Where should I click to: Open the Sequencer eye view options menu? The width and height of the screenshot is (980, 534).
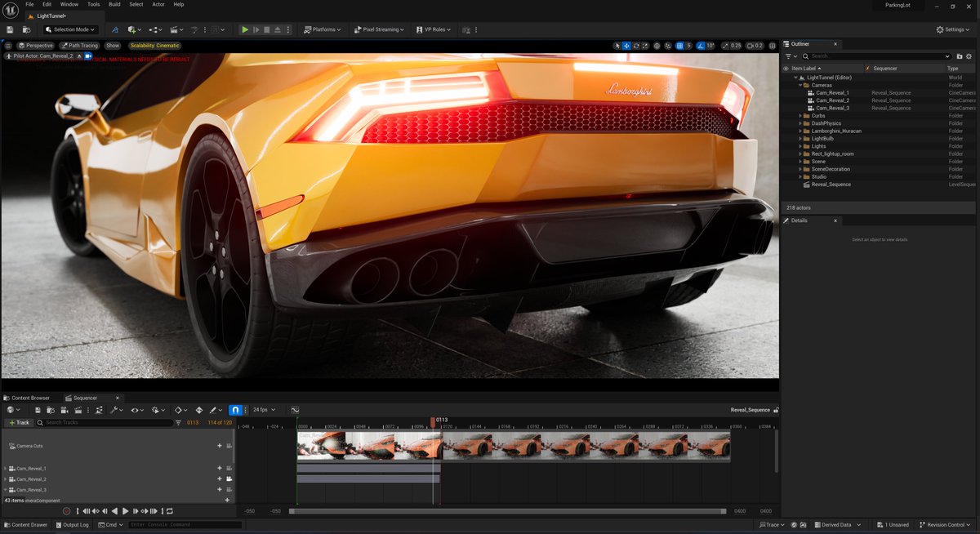coord(137,410)
